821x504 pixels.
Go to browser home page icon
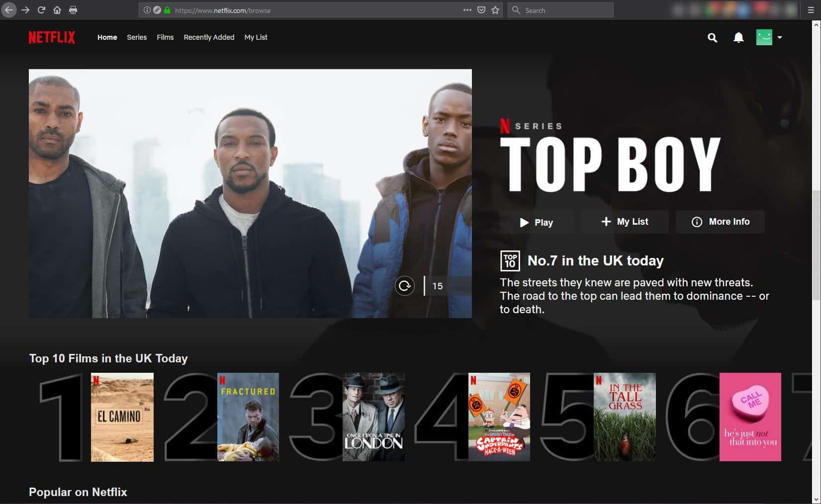click(57, 10)
